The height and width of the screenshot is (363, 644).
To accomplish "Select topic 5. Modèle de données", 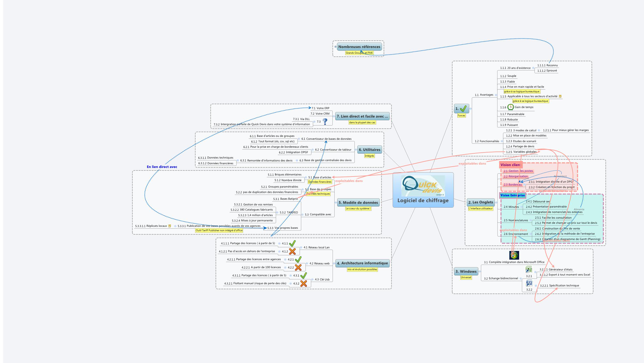I will (358, 202).
